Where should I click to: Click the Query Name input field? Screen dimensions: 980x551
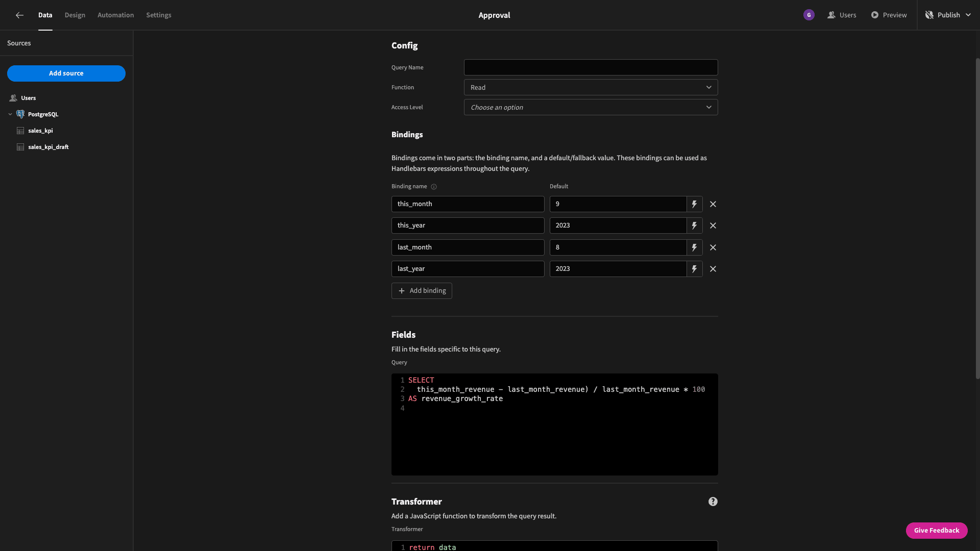click(x=591, y=67)
